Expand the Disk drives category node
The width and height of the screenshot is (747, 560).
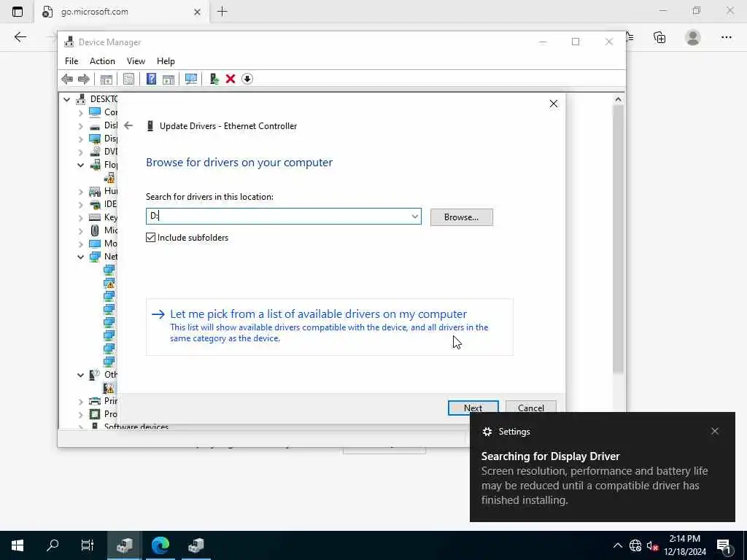pos(80,125)
